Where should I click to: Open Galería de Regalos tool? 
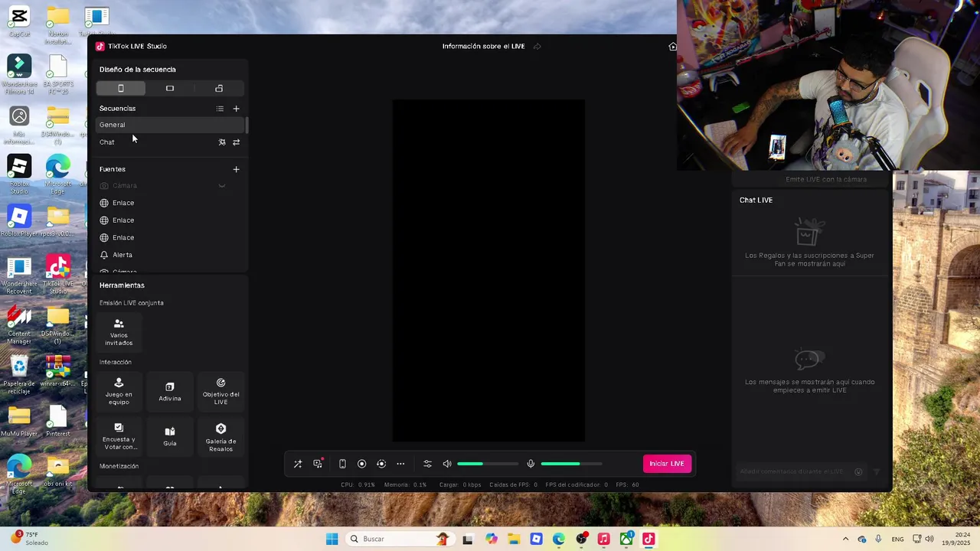pos(220,436)
